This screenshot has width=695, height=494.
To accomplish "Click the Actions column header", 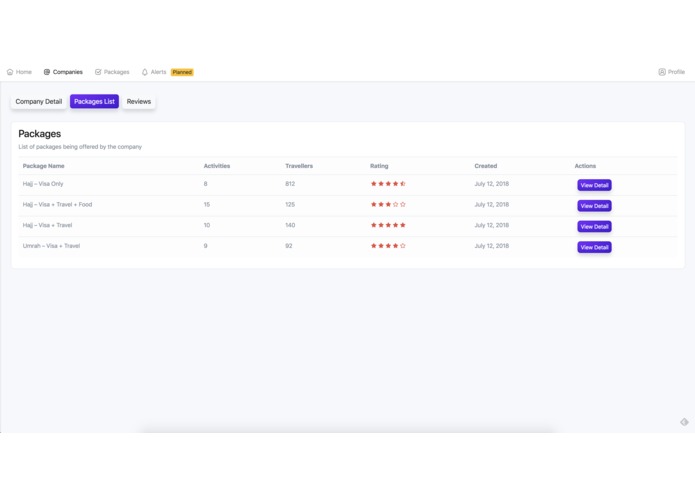I will pyautogui.click(x=585, y=166).
